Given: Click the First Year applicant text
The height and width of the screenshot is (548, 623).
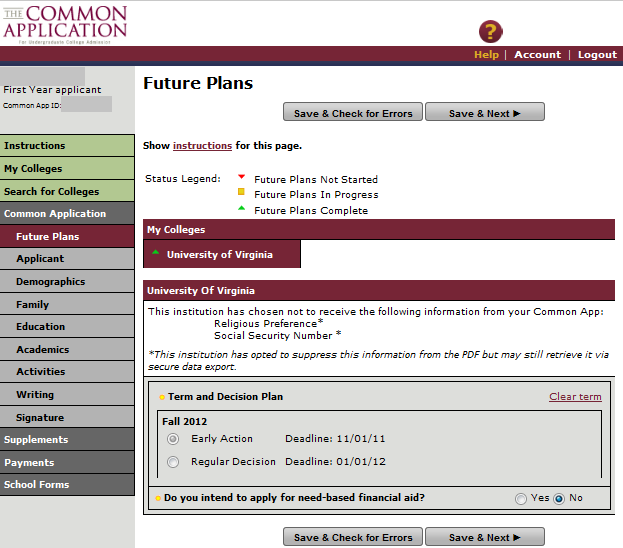Looking at the screenshot, I should point(52,90).
